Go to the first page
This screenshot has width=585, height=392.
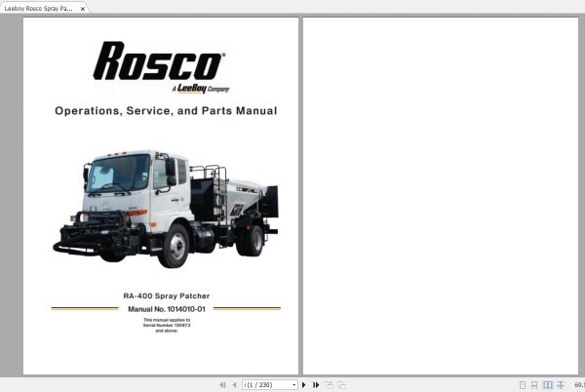point(222,385)
